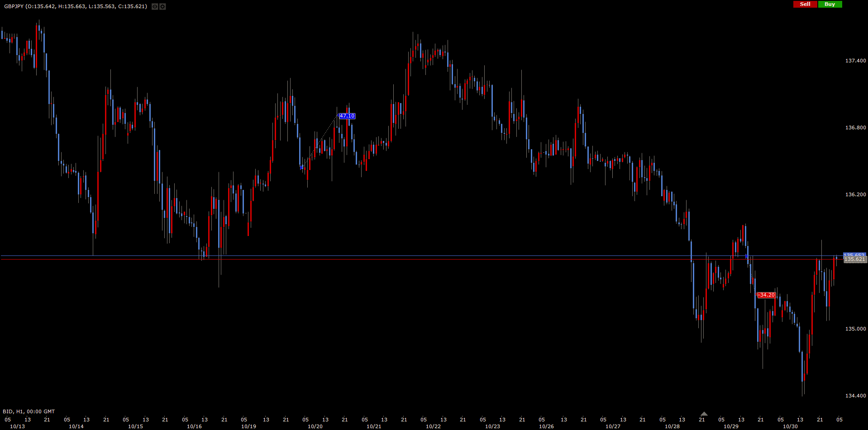Click the GBPJPY OHLC title text
Viewport: 868px width, 430px height.
[x=76, y=6]
